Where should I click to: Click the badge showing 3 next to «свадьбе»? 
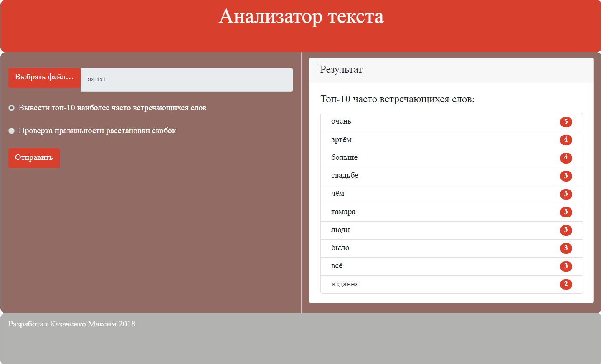(566, 176)
